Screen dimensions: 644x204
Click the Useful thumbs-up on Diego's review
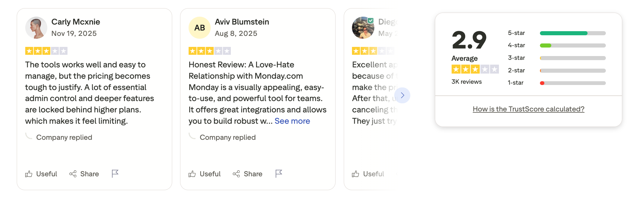coord(356,174)
